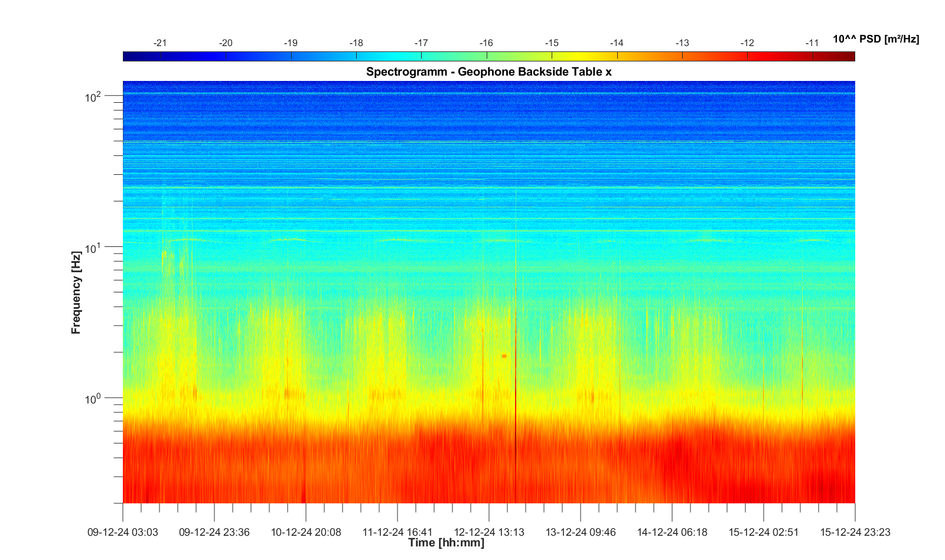
Task: Select the '09-12-24 03:03' time tick label
Action: 123,532
